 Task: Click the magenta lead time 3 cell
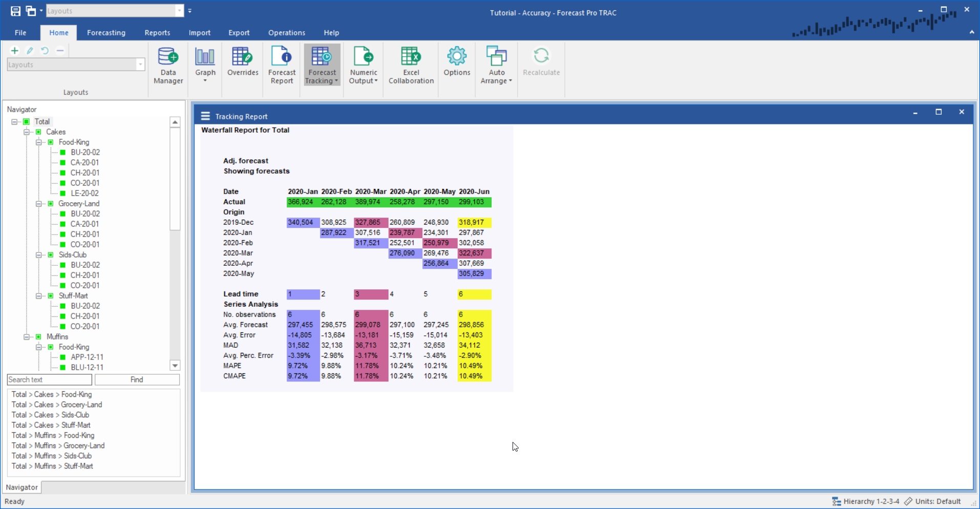371,294
